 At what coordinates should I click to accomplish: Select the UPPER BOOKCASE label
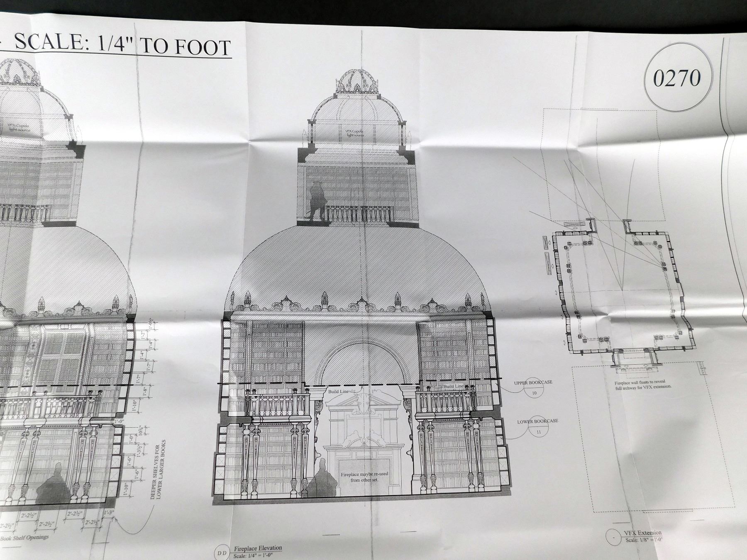pos(533,382)
